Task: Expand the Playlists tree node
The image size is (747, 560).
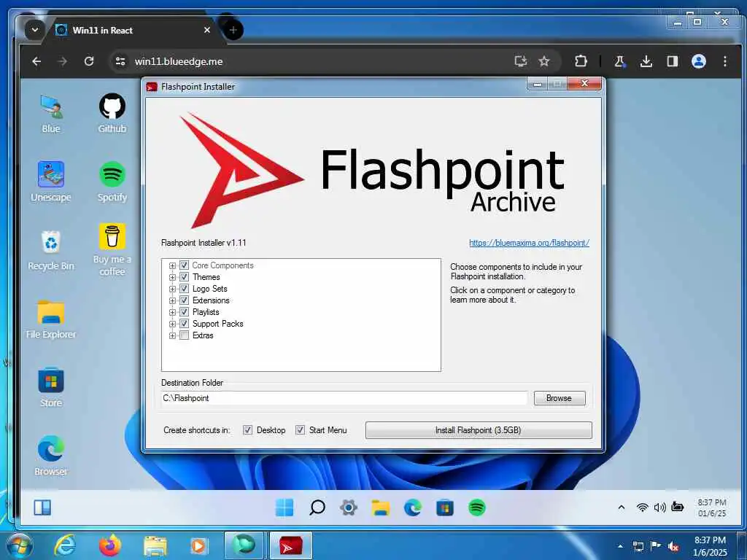Action: click(172, 312)
